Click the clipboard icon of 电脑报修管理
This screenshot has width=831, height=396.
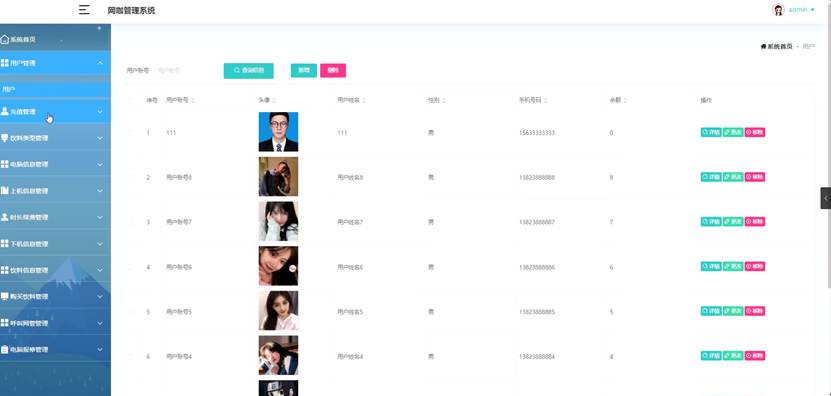pos(5,350)
